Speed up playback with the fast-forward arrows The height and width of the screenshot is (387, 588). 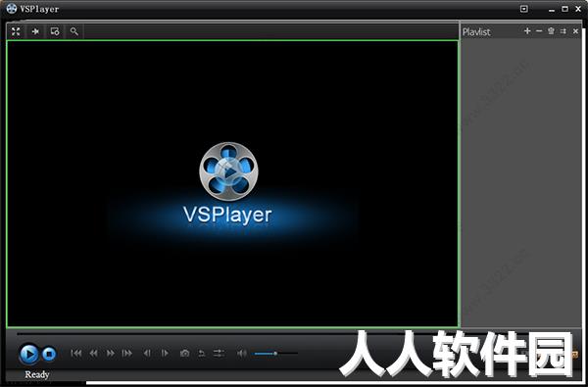pos(110,354)
